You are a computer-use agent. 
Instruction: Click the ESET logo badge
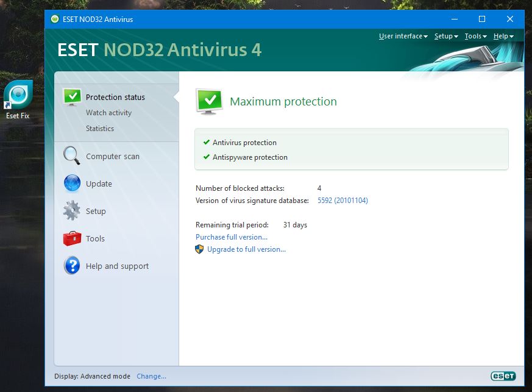tap(503, 376)
